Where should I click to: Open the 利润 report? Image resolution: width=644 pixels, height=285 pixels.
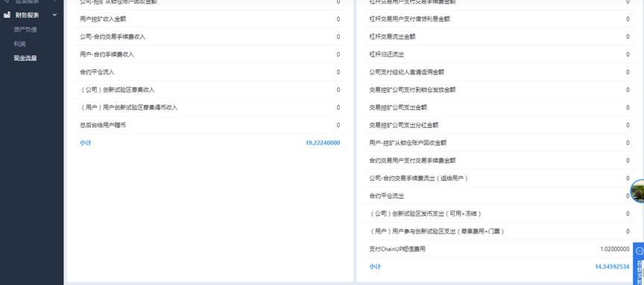(19, 44)
